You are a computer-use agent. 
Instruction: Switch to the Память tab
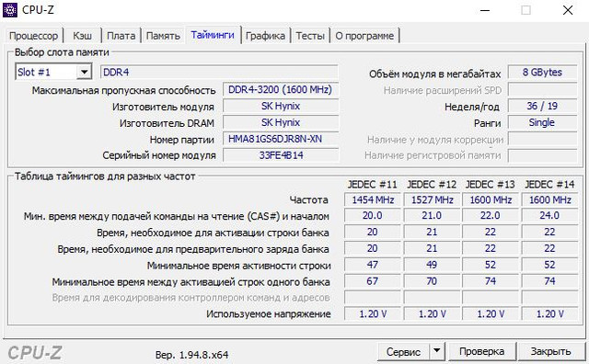click(163, 36)
